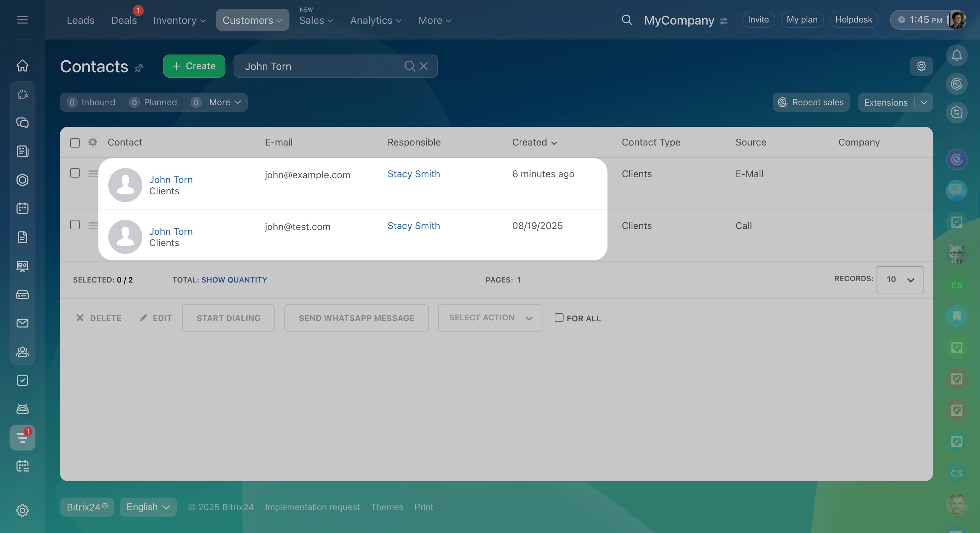Open the Records per page dropdown

tap(899, 280)
